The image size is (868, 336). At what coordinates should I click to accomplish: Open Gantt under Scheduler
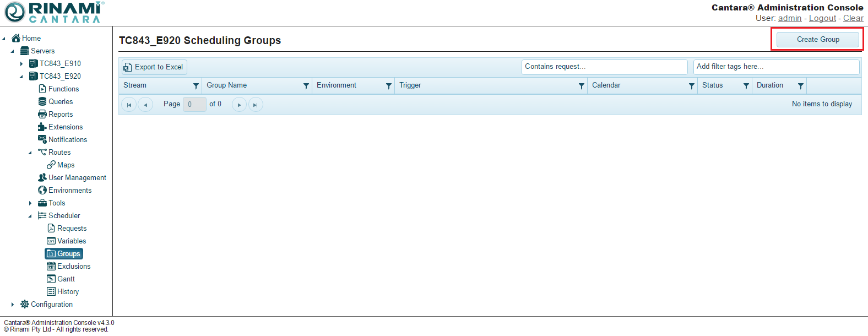(66, 279)
